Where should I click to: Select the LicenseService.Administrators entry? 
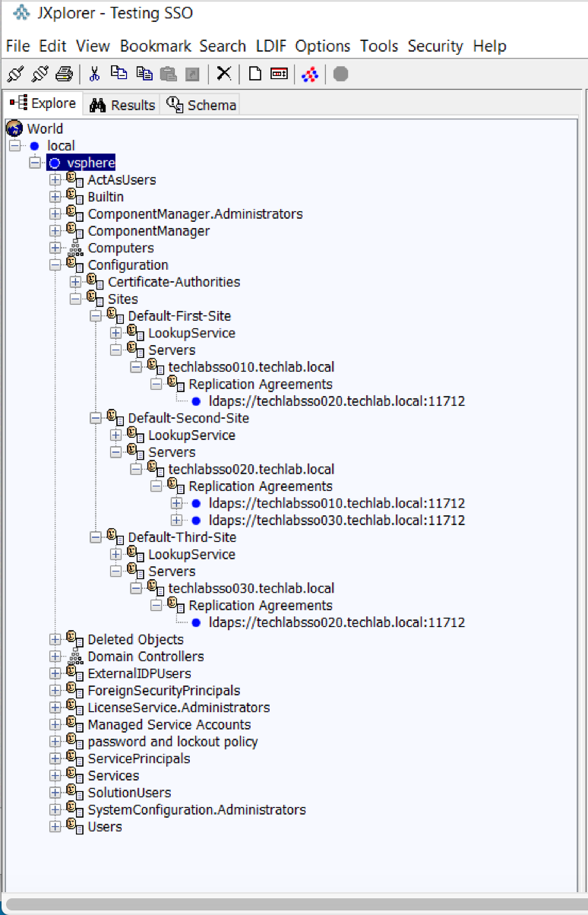click(179, 708)
